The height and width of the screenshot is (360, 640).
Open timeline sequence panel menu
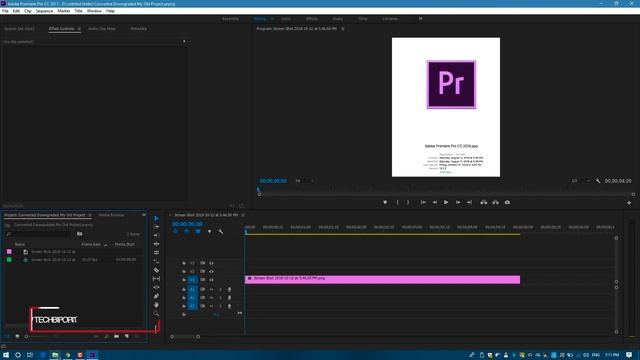coord(243,215)
